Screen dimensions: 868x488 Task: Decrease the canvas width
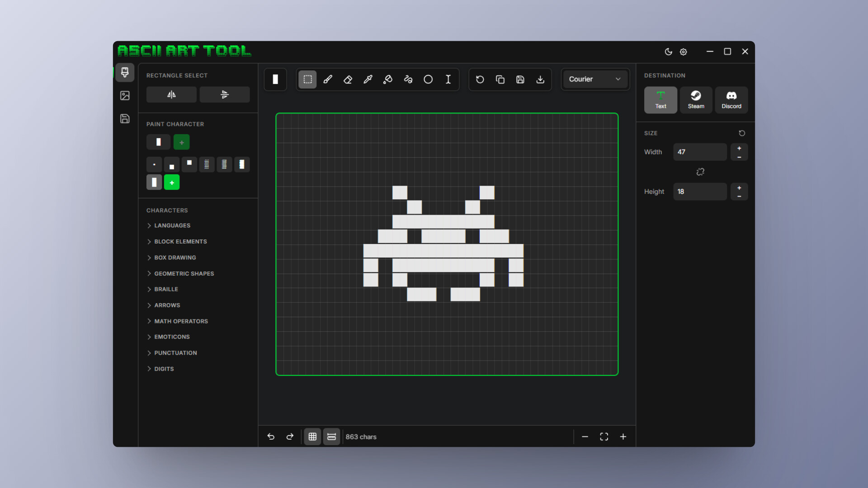pyautogui.click(x=739, y=157)
